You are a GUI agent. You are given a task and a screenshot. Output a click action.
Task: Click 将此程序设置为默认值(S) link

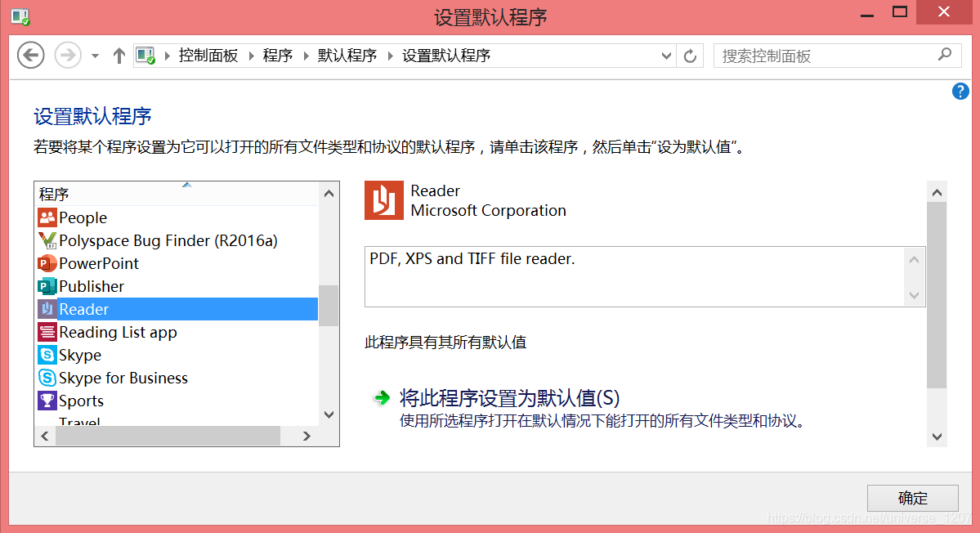click(509, 397)
